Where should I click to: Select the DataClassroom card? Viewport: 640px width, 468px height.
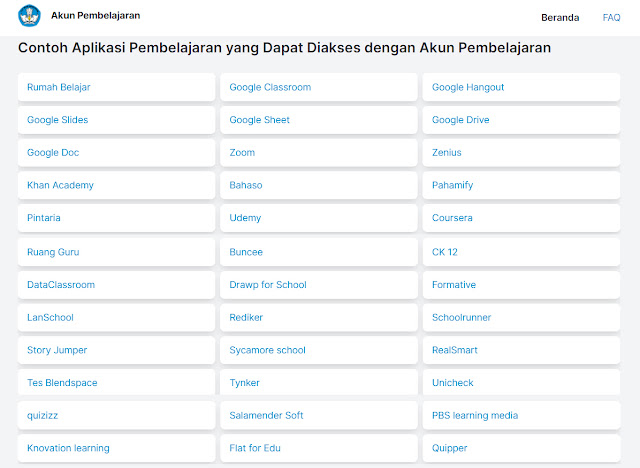[x=116, y=285]
